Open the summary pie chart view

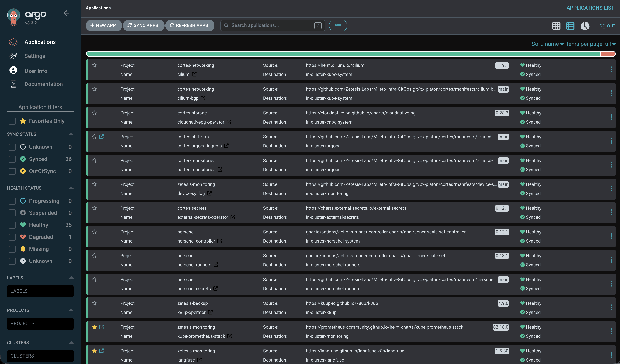[585, 26]
